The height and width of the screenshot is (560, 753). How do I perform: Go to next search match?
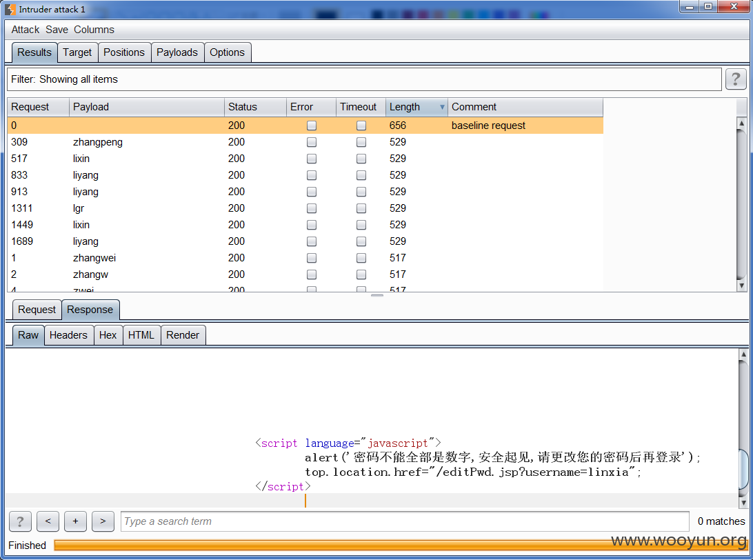pos(103,521)
